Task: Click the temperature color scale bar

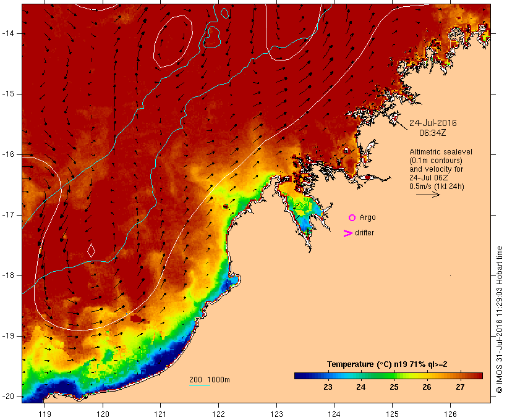Action: pyautogui.click(x=388, y=376)
